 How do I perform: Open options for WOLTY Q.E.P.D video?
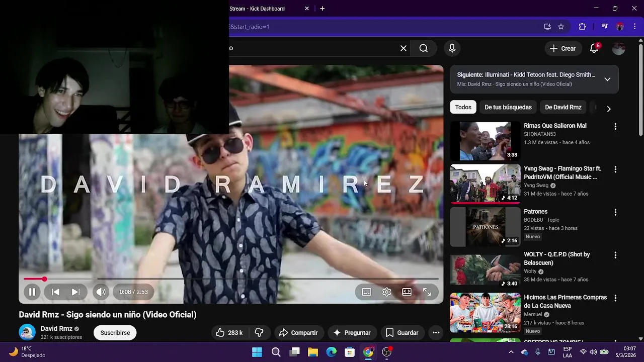tap(615, 255)
